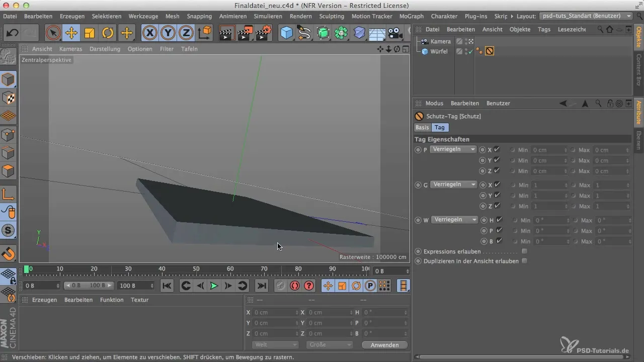The width and height of the screenshot is (644, 362).
Task: Switch to texture mode icon
Action: pos(9,98)
